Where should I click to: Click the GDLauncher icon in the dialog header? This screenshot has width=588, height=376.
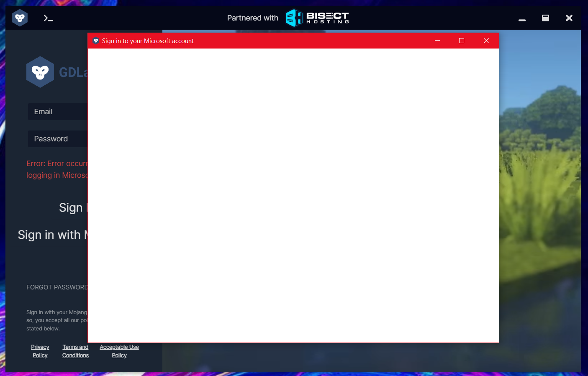click(x=96, y=41)
